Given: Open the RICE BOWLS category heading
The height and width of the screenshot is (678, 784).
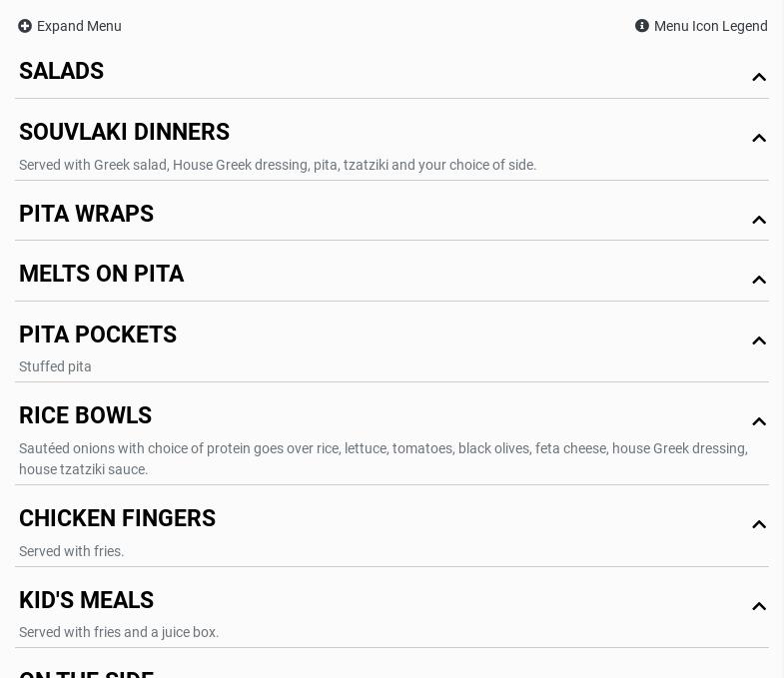Looking at the screenshot, I should pyautogui.click(x=86, y=416).
